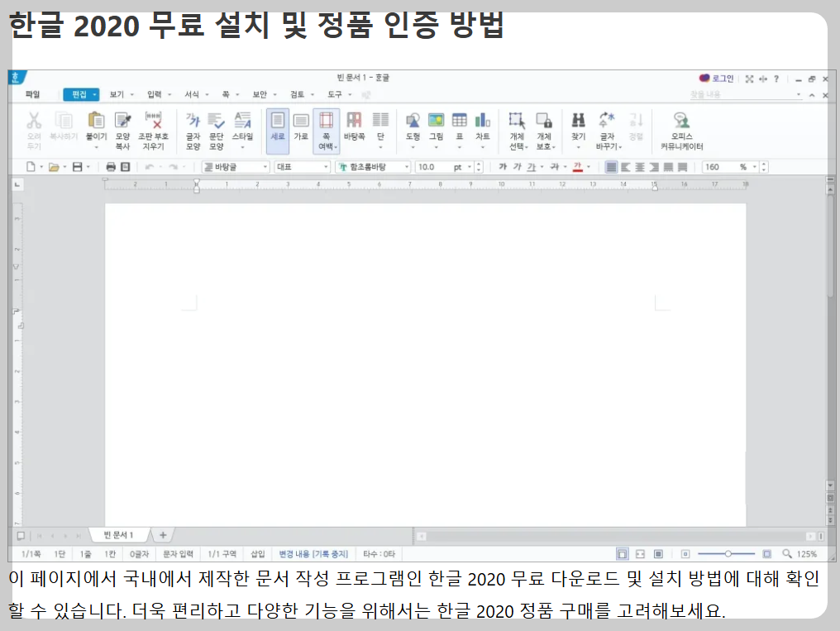This screenshot has width=840, height=631.
Task: Click the font size stepper arrows
Action: tap(479, 167)
